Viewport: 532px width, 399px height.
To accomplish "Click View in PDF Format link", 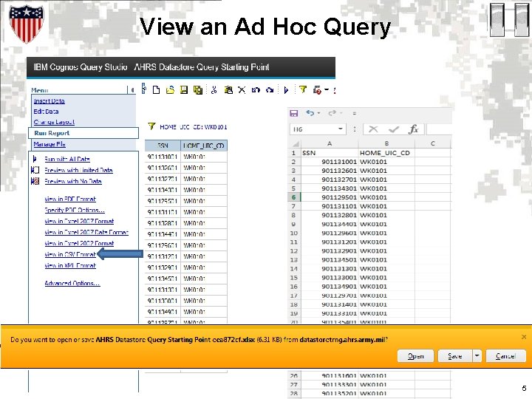I will (x=70, y=199).
